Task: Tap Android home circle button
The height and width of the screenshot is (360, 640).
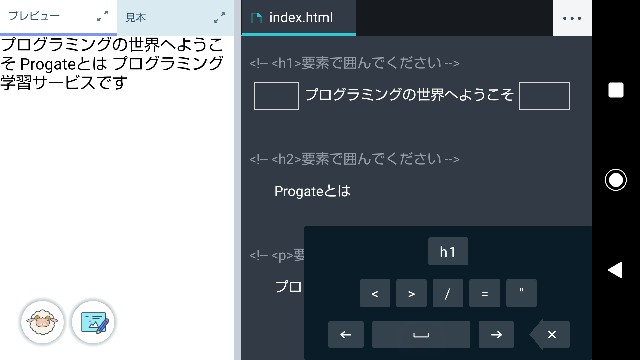Action: point(616,180)
